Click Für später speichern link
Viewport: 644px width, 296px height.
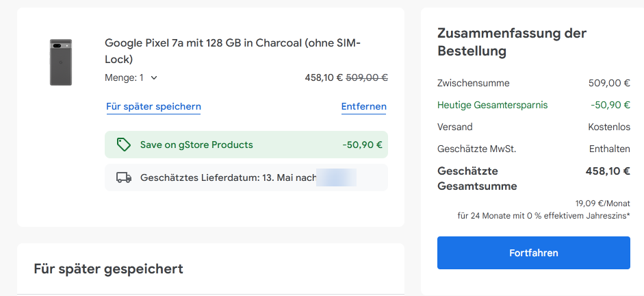point(153,107)
